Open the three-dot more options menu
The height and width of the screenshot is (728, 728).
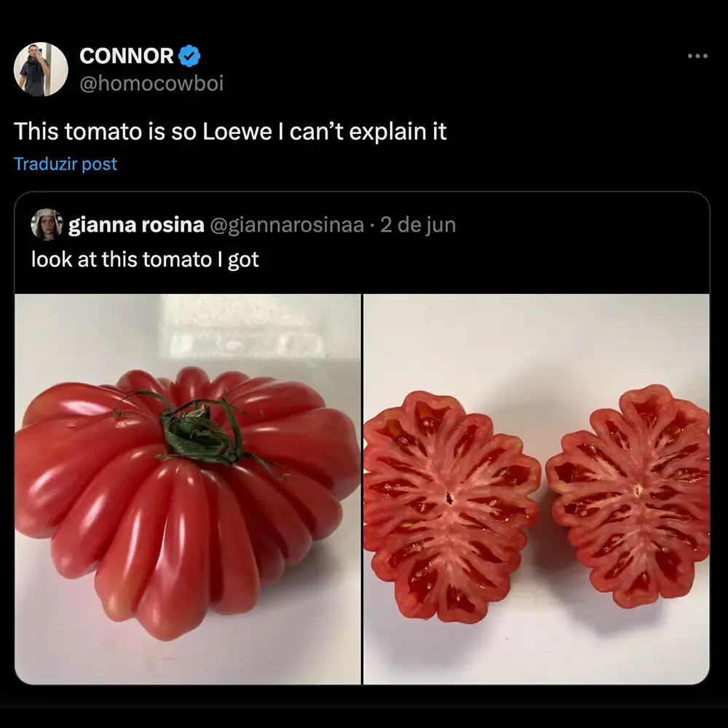(697, 57)
